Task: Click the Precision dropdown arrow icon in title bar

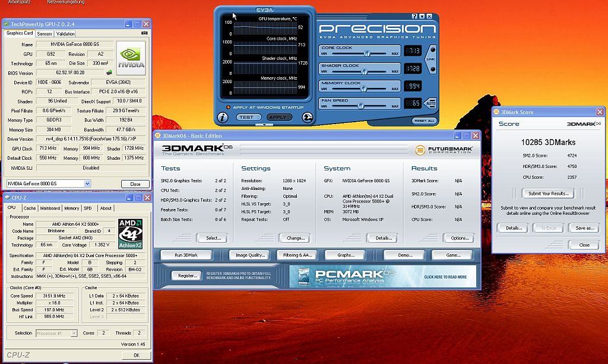Action: pyautogui.click(x=422, y=16)
